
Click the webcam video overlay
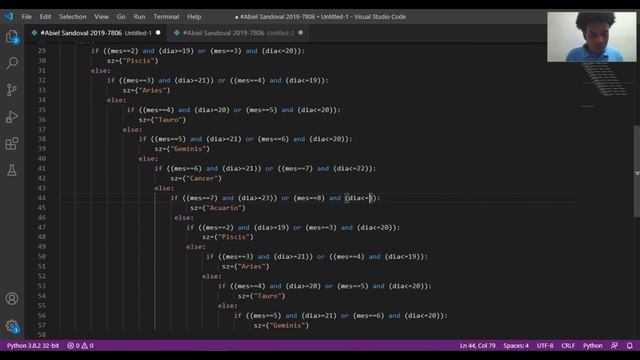591,37
